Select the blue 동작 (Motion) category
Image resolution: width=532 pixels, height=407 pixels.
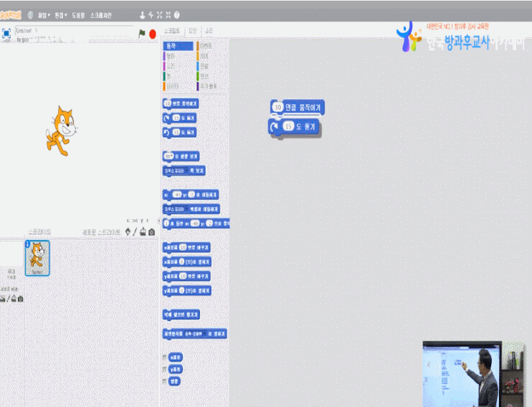[178, 46]
